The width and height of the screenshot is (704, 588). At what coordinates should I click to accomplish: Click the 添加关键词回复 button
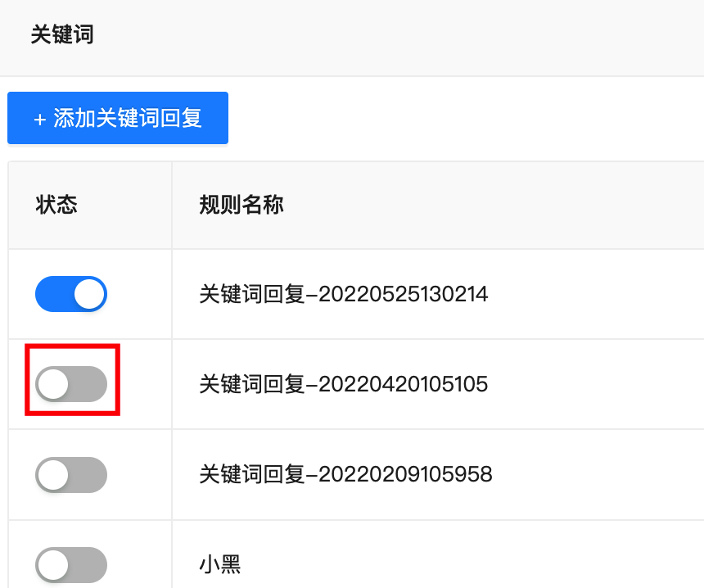tap(117, 118)
